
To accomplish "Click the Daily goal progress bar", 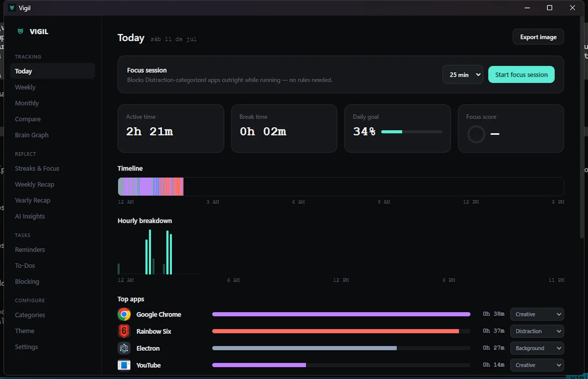I will 412,132.
